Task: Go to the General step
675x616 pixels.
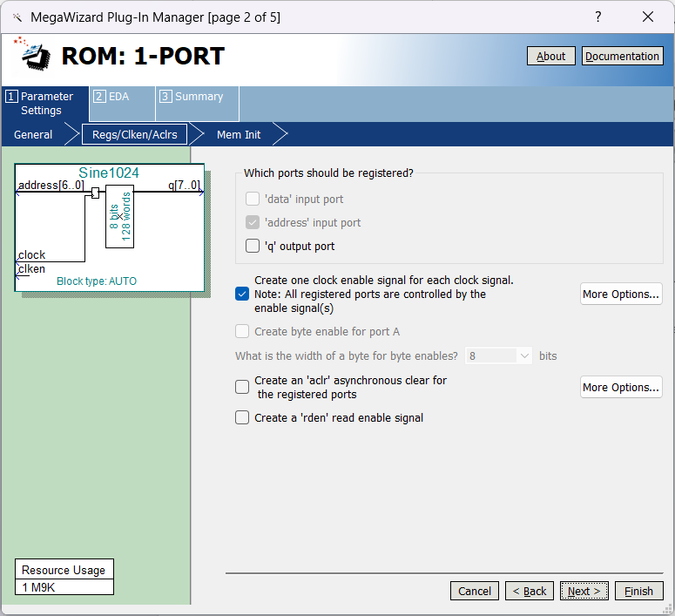Action: pos(33,135)
